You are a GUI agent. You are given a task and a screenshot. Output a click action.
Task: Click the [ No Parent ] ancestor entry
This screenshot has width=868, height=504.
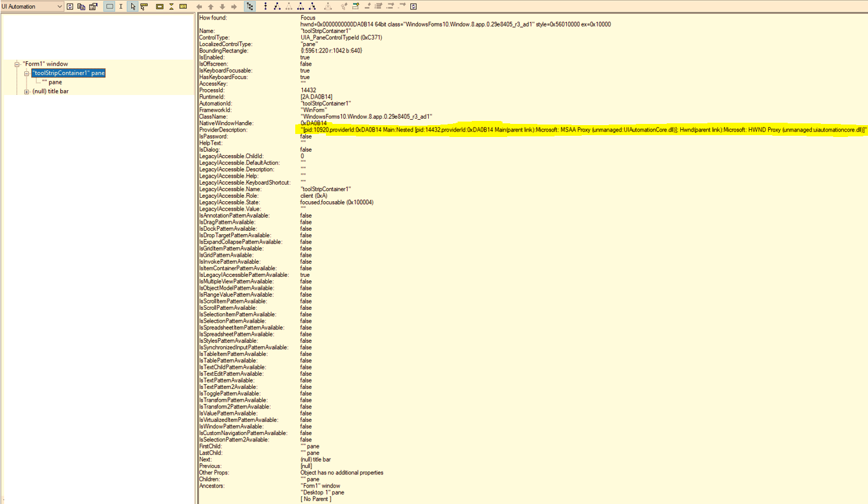click(x=316, y=499)
